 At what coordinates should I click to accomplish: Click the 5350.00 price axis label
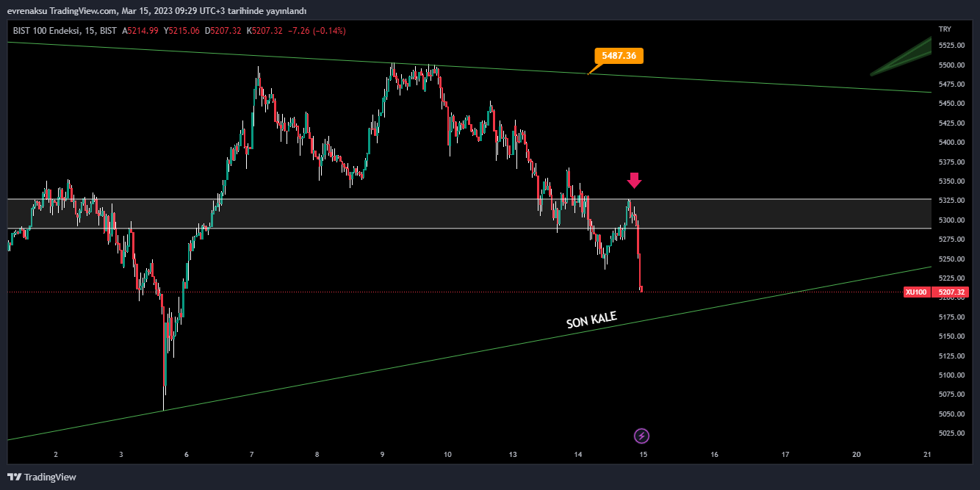point(951,181)
